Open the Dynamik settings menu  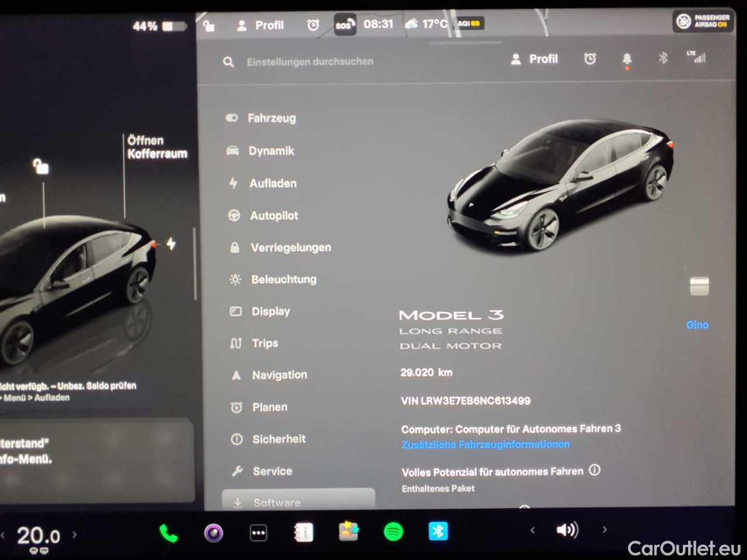pos(260,150)
